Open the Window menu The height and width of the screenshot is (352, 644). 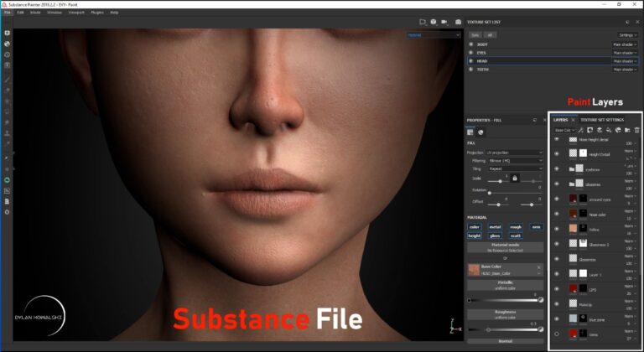click(x=54, y=13)
